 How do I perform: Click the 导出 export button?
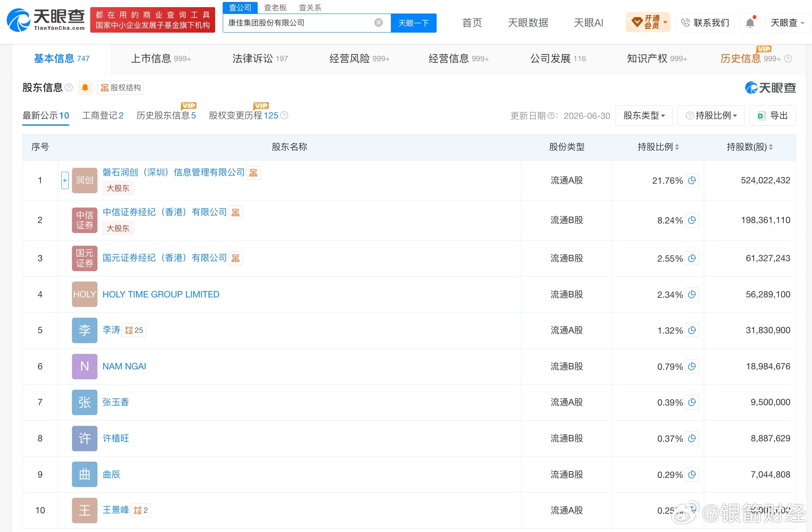(x=773, y=116)
